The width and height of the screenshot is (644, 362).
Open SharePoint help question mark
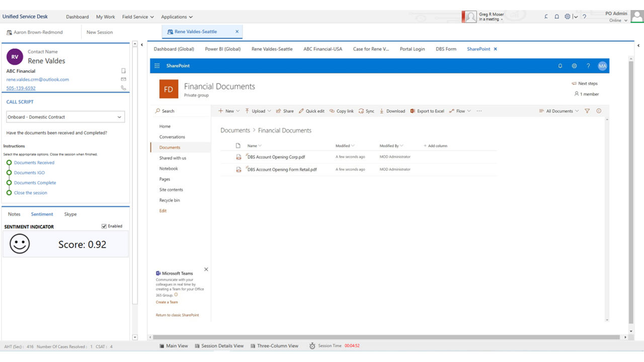coord(588,66)
